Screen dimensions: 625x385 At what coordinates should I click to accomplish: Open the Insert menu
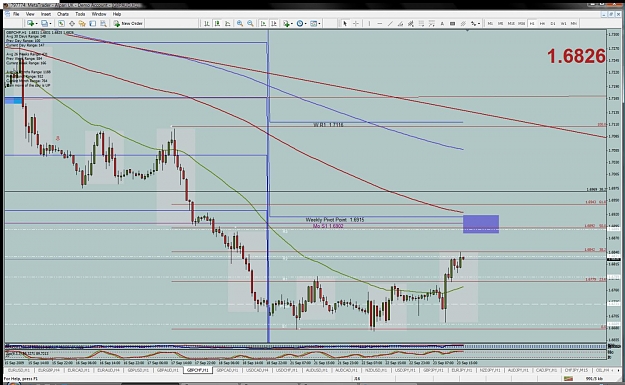46,14
